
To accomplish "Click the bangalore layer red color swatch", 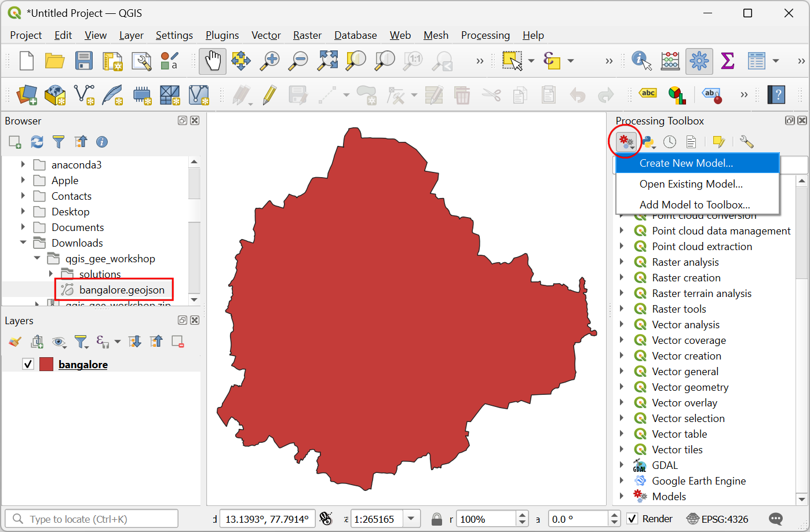I will (x=46, y=364).
